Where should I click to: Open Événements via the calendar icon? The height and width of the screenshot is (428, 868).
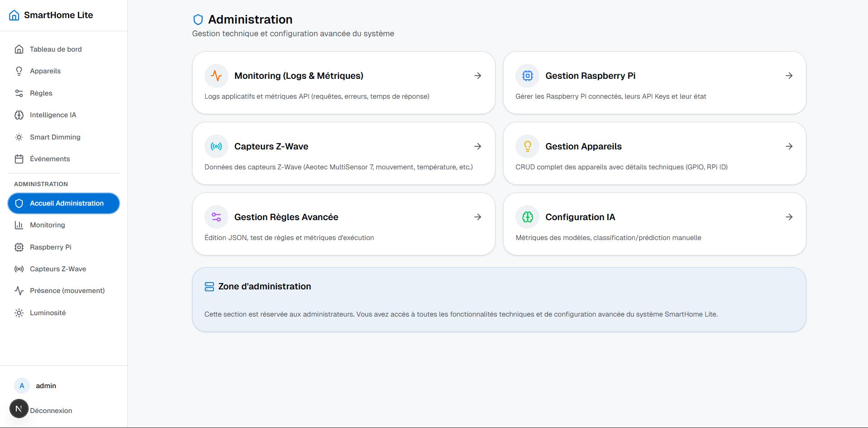(x=19, y=159)
